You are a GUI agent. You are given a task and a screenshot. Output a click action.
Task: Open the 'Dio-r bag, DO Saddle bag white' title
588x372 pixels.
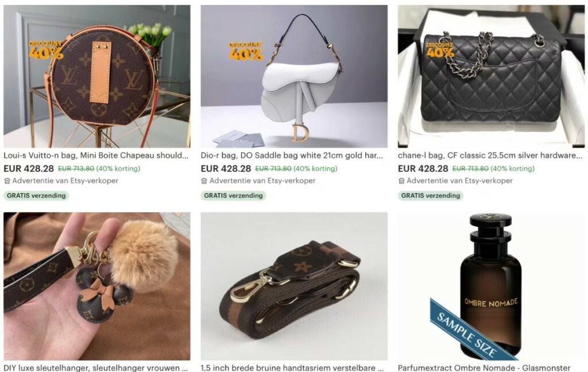point(292,155)
